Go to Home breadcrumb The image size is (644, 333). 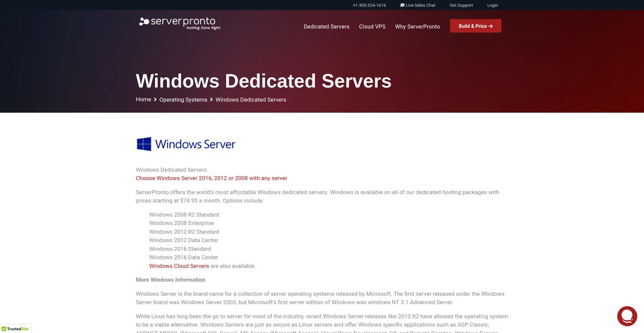143,99
